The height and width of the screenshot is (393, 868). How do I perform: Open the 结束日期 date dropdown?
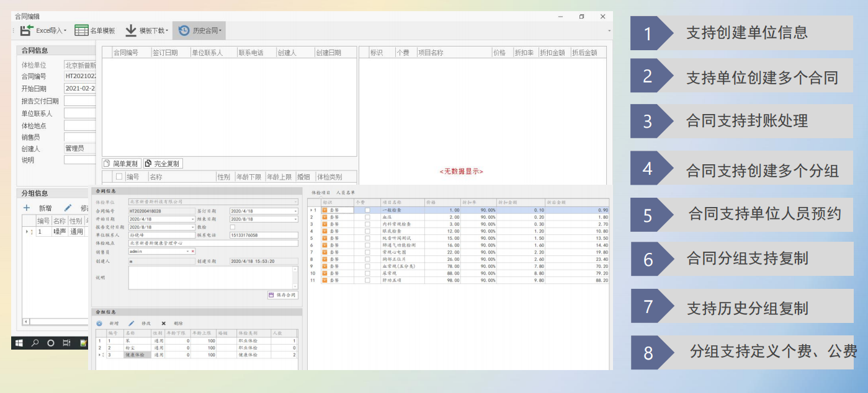(x=295, y=219)
